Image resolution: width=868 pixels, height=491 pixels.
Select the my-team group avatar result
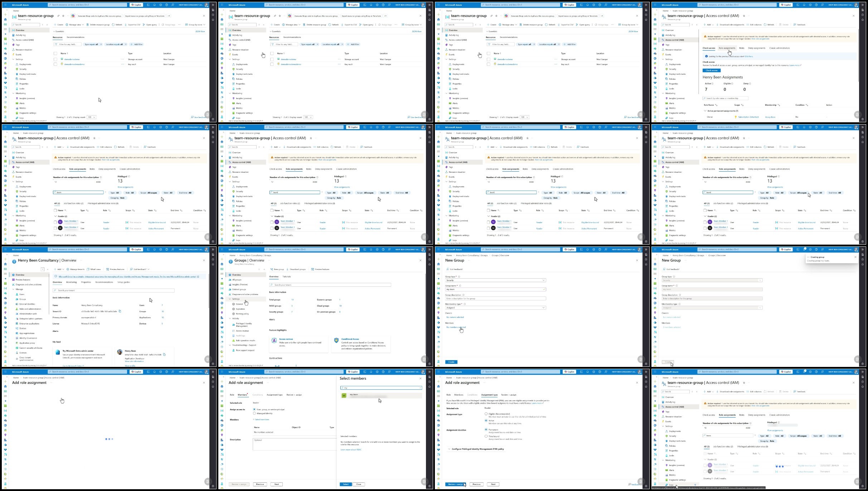pyautogui.click(x=344, y=396)
